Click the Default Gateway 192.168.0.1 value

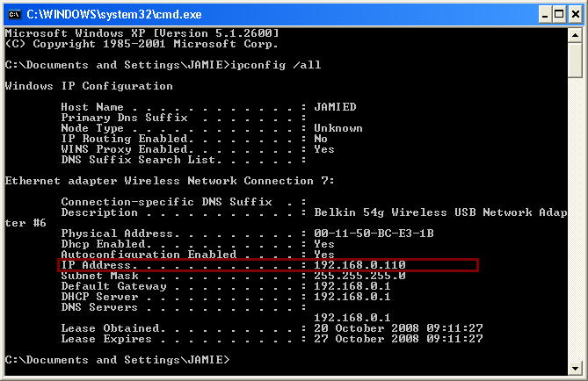[352, 286]
